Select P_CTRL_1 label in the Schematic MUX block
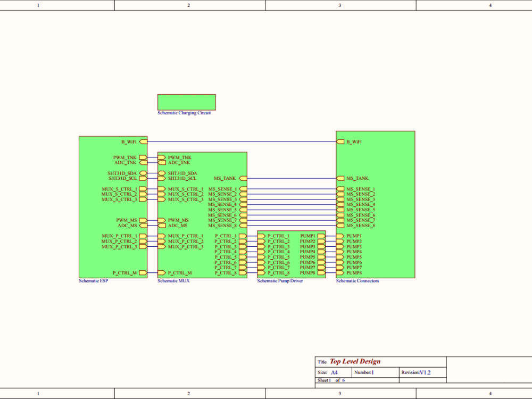The height and width of the screenshot is (399, 532). point(226,236)
